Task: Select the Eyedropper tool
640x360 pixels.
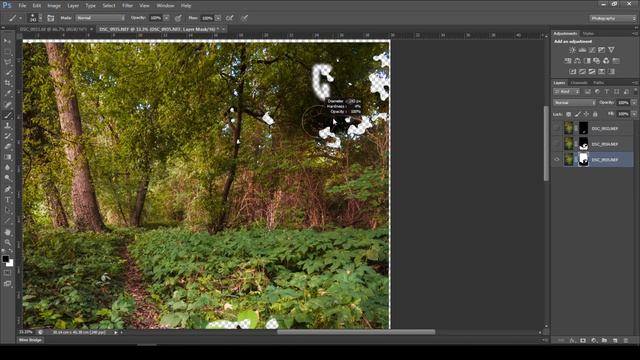Action: tap(7, 93)
